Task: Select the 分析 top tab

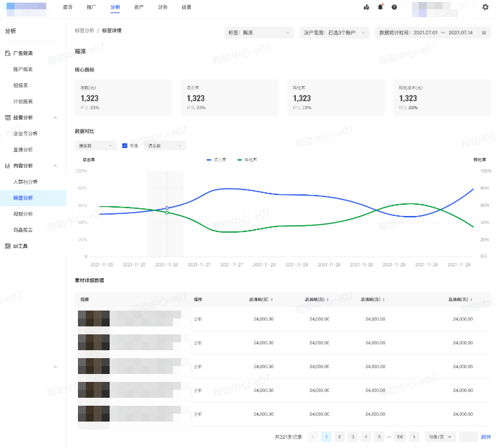Action: pyautogui.click(x=115, y=7)
